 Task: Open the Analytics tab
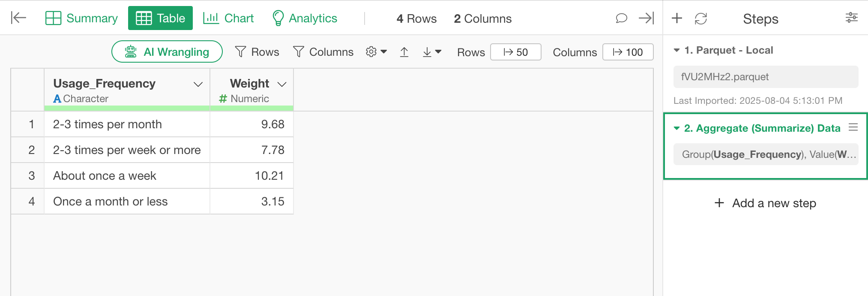(x=305, y=18)
